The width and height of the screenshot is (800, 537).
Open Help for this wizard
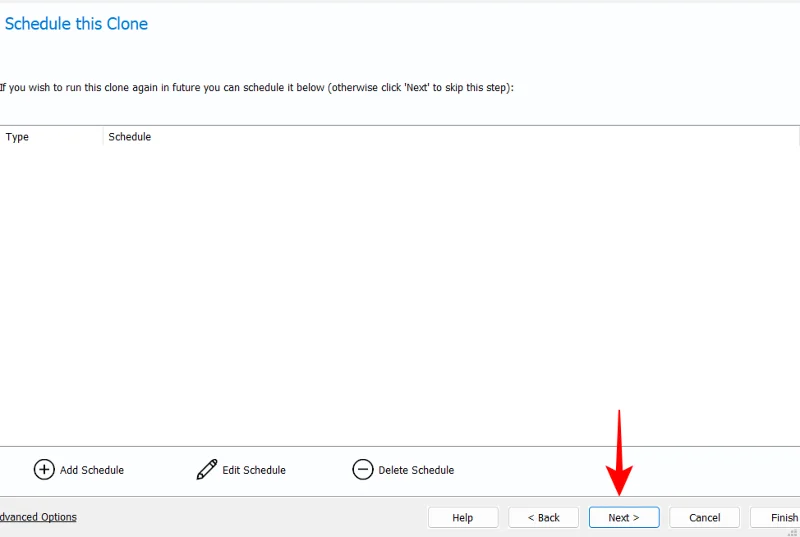pyautogui.click(x=463, y=518)
